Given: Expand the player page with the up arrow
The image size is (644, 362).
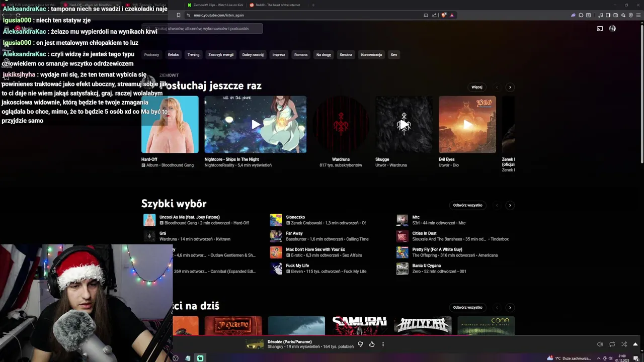Looking at the screenshot, I should 635,344.
